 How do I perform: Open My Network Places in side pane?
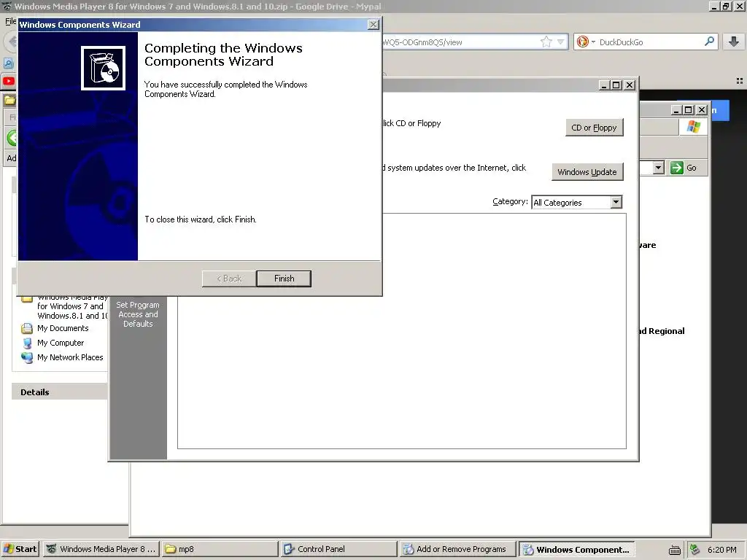[x=70, y=357]
